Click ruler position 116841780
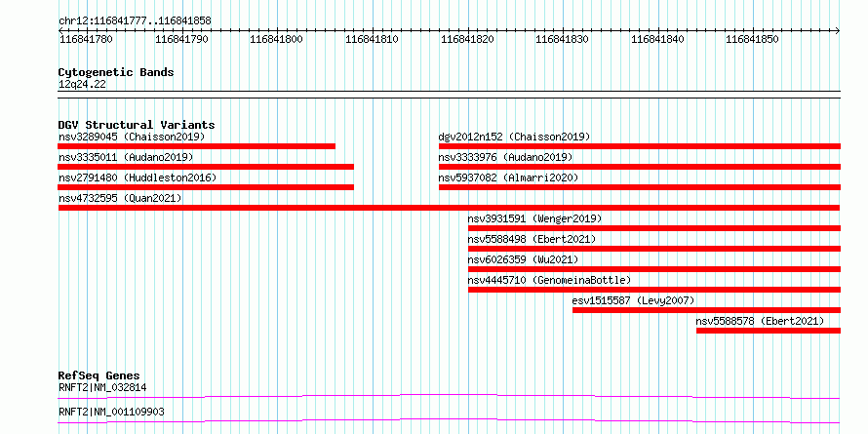This screenshot has width=868, height=434. pos(87,39)
